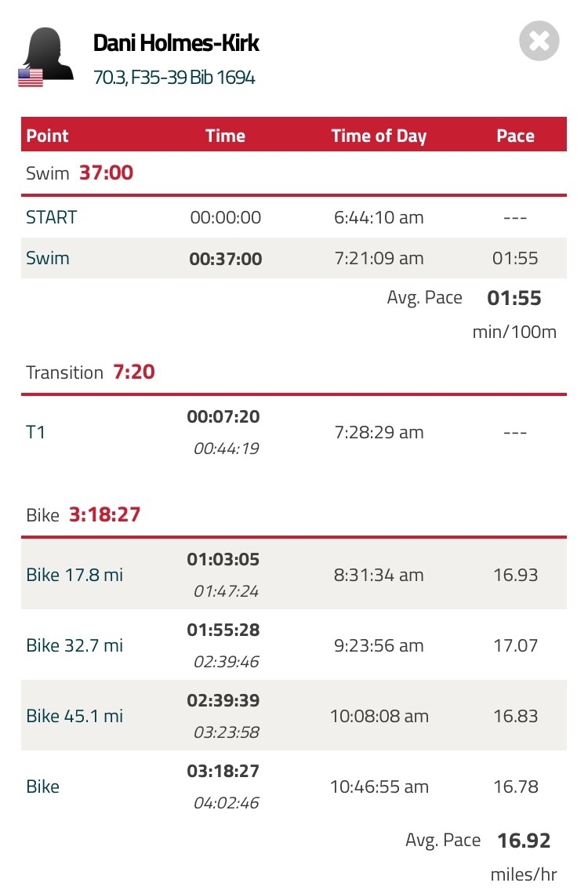Screen dimensions: 588x890
Task: Click the US flag icon
Action: click(x=31, y=78)
